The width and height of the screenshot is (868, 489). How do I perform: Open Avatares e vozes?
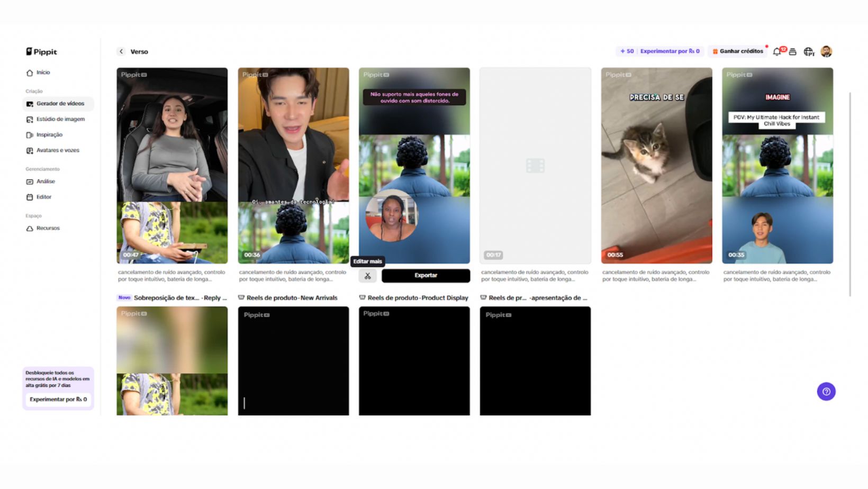(x=57, y=150)
